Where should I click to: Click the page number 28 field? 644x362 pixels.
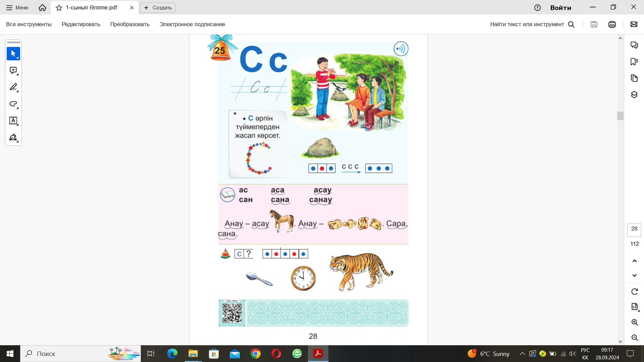point(634,229)
